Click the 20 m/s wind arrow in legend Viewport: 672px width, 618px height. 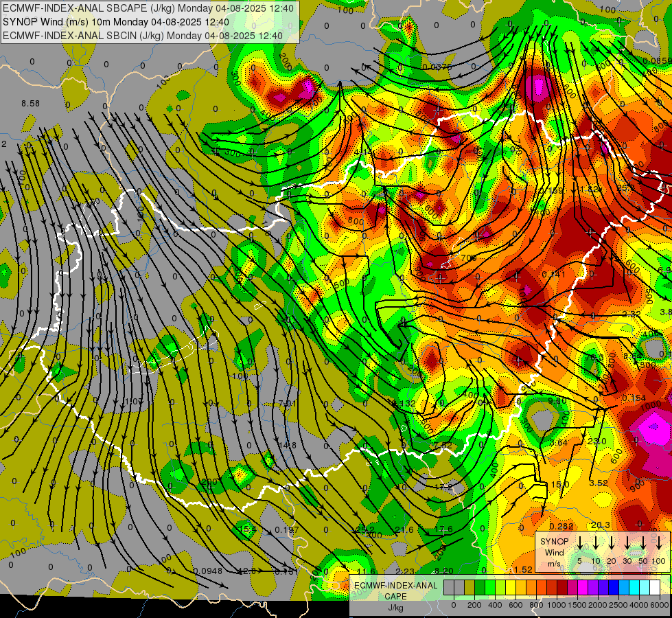[x=612, y=543]
